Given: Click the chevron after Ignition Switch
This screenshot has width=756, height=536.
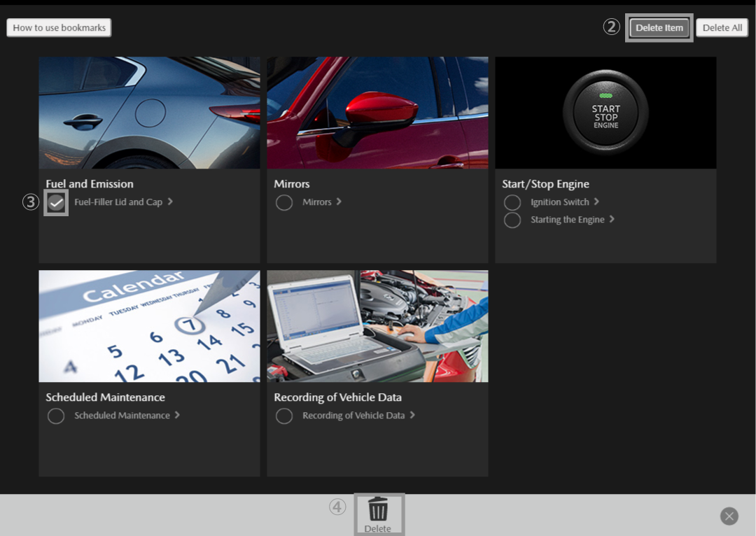Looking at the screenshot, I should coord(596,202).
